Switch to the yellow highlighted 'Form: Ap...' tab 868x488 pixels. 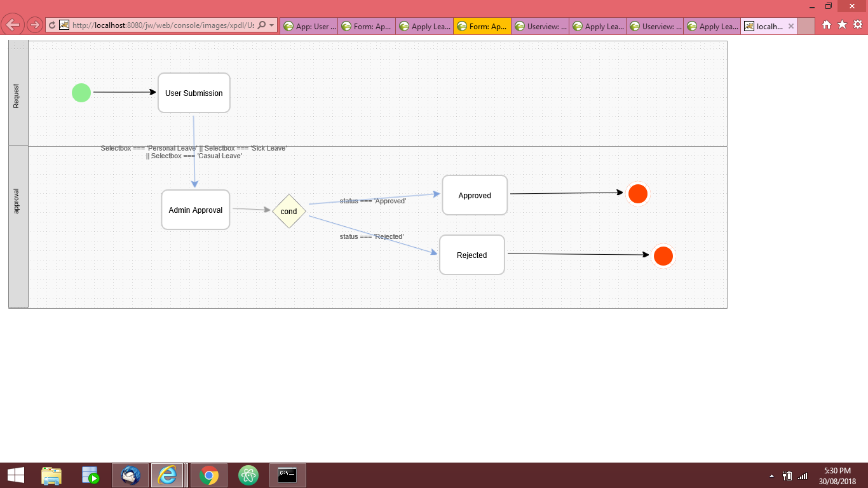click(482, 26)
